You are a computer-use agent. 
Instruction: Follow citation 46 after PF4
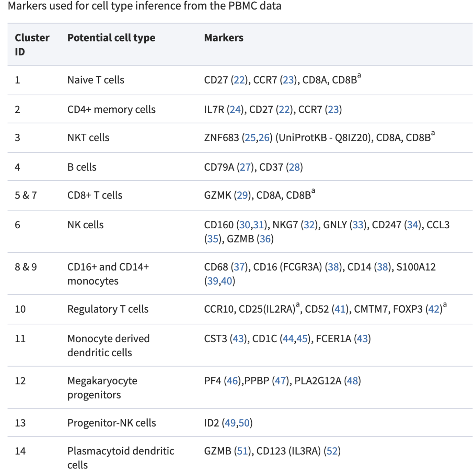point(232,381)
